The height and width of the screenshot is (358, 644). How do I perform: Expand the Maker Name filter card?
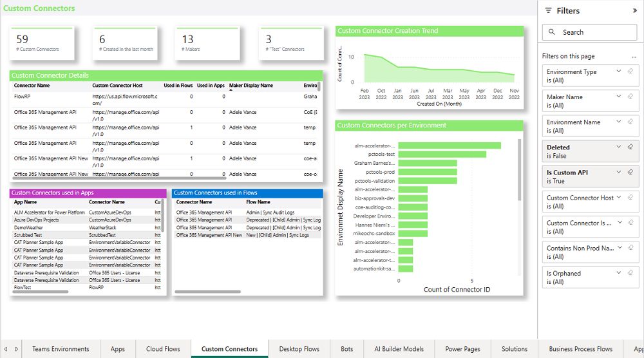tap(618, 97)
